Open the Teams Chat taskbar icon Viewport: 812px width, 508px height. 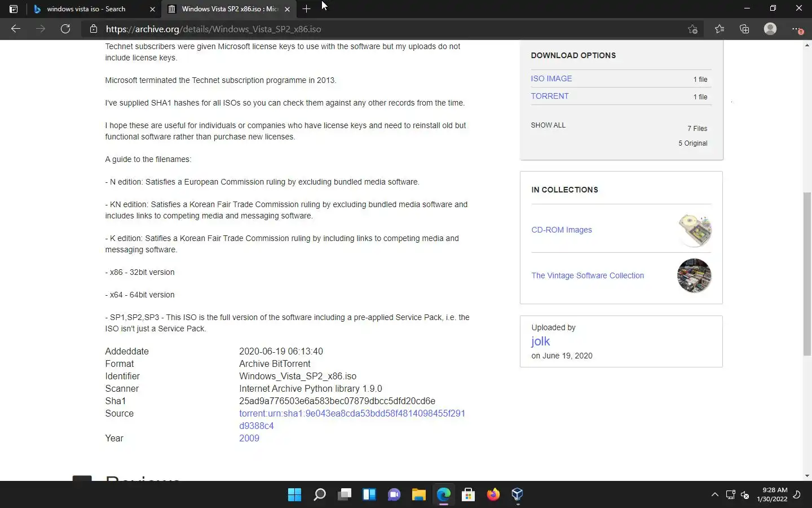394,495
